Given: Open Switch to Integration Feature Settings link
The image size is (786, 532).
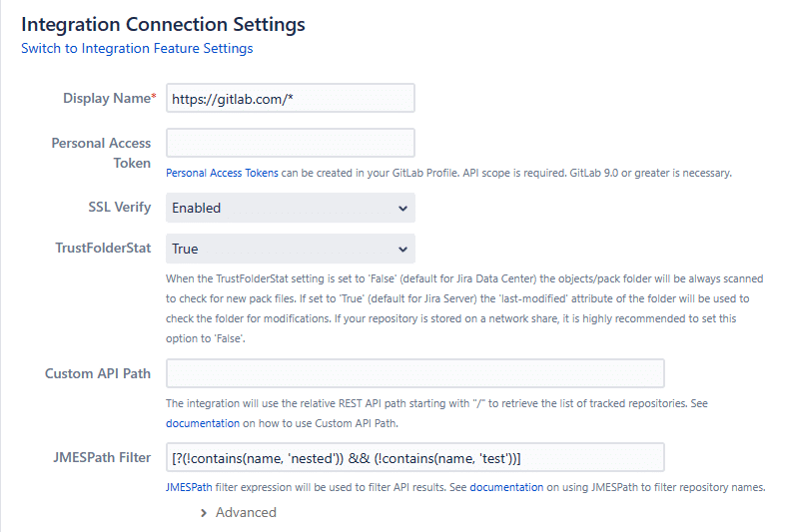Looking at the screenshot, I should [x=137, y=48].
